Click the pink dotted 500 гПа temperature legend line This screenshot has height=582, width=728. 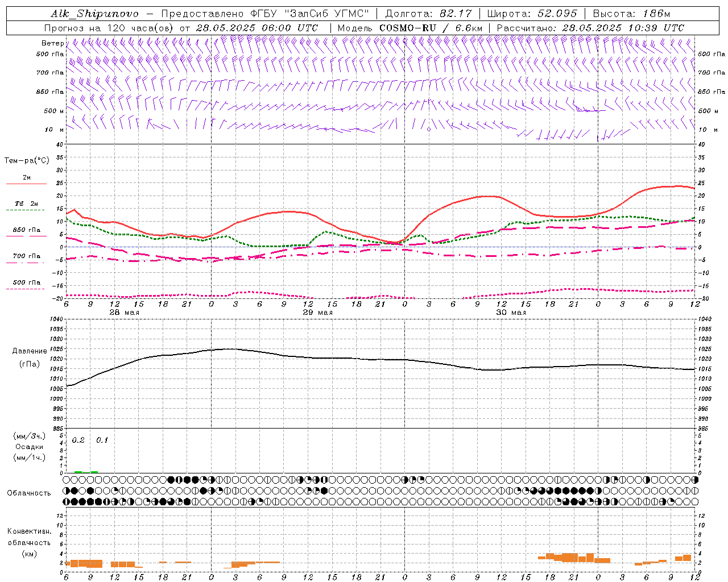[x=26, y=289]
